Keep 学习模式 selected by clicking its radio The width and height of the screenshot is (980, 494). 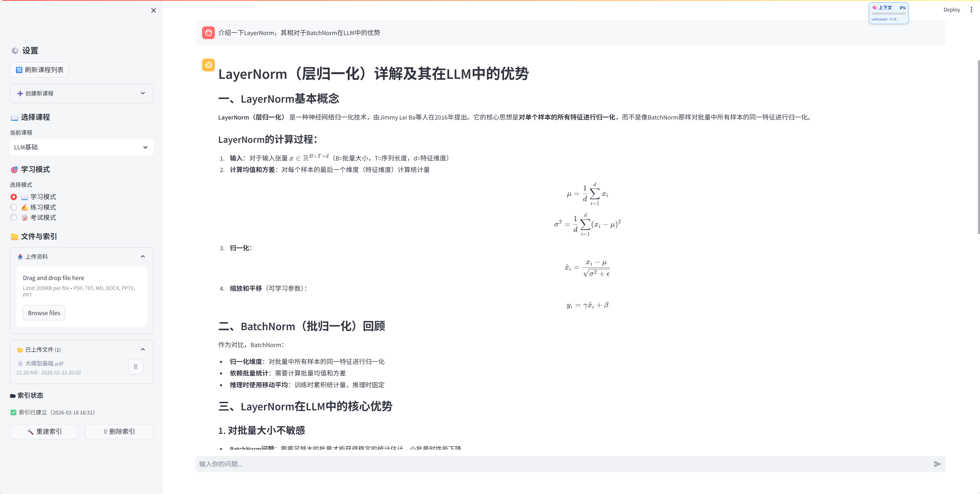[14, 197]
